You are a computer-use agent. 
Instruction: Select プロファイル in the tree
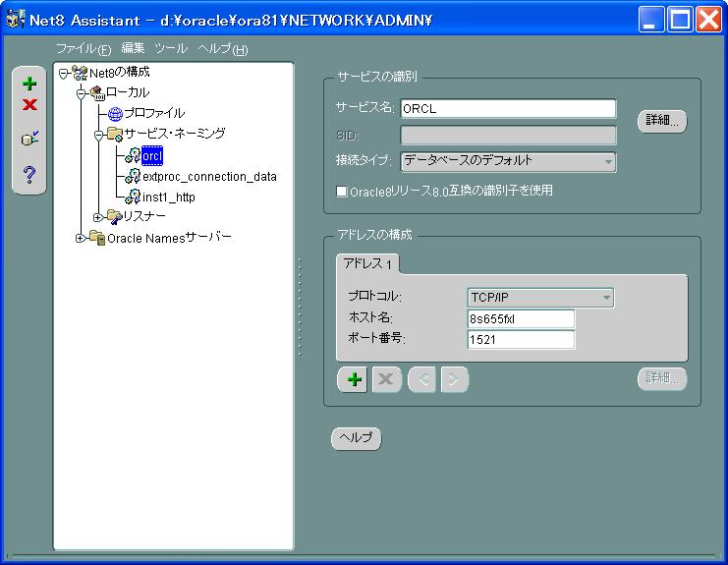(154, 113)
